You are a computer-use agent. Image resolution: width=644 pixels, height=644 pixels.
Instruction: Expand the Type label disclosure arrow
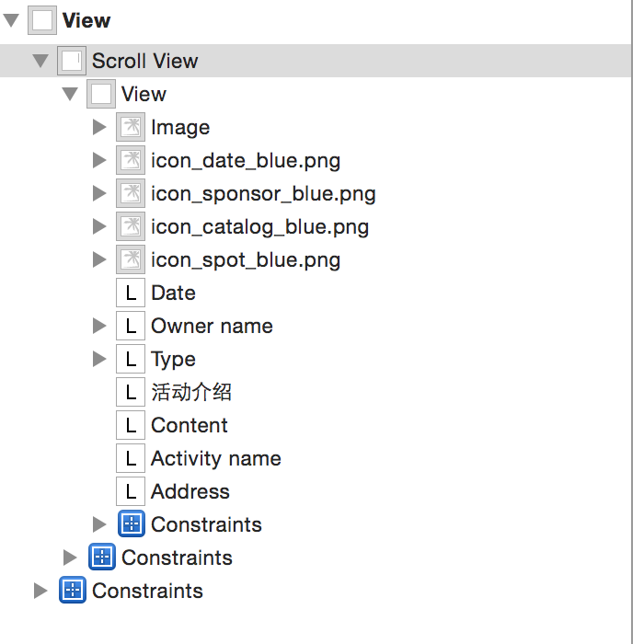tap(99, 359)
